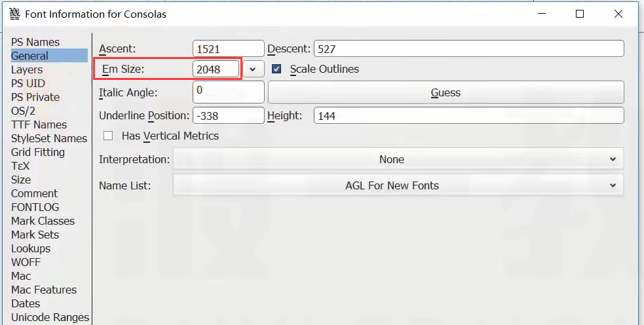Click the Italic Angle field
This screenshot has height=325, width=644.
[229, 92]
